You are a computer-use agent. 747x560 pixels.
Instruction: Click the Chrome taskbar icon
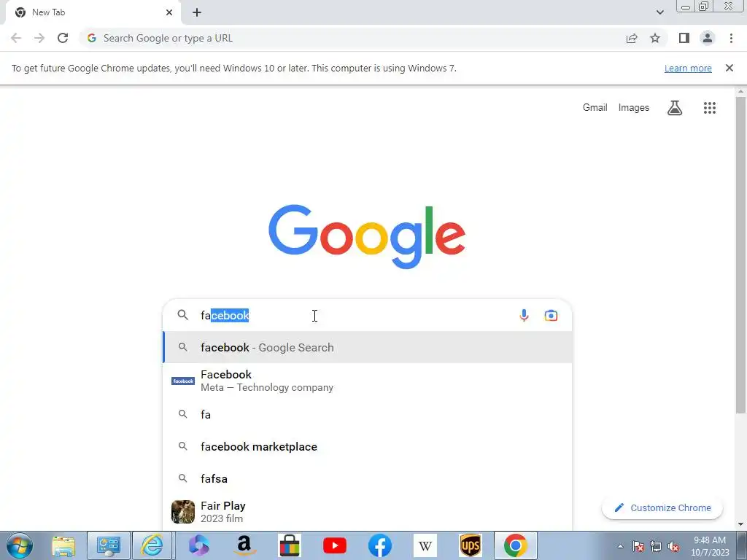(x=516, y=545)
